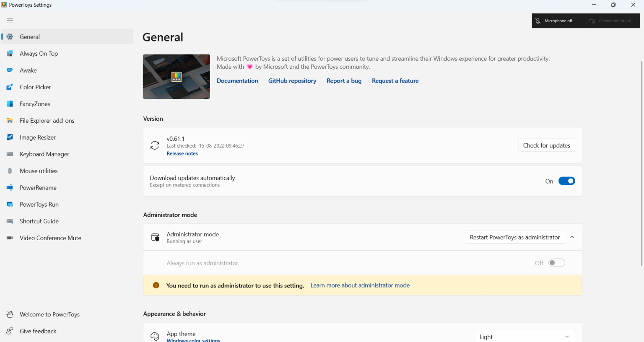The width and height of the screenshot is (644, 342).
Task: Open the Mouse utilities page
Action: [x=67, y=171]
